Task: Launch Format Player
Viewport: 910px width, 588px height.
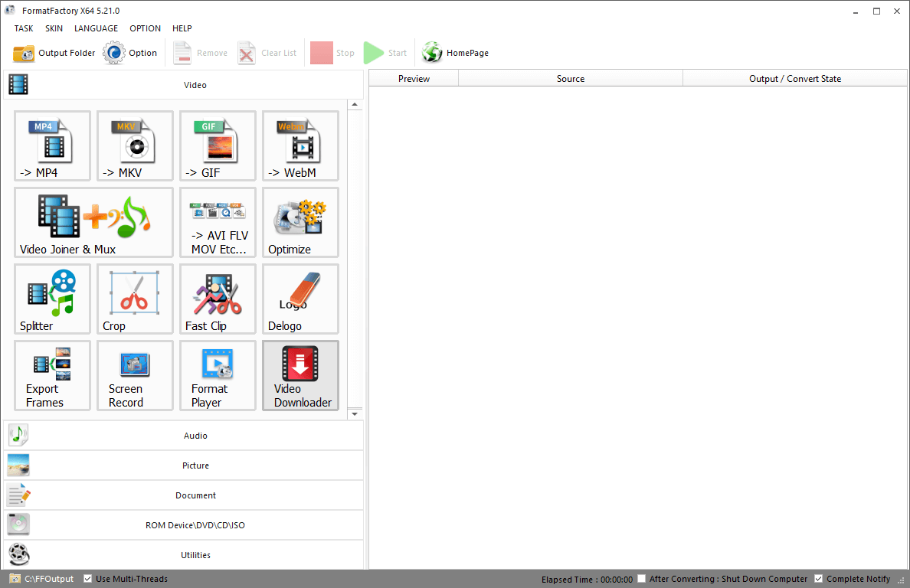Action: point(218,375)
